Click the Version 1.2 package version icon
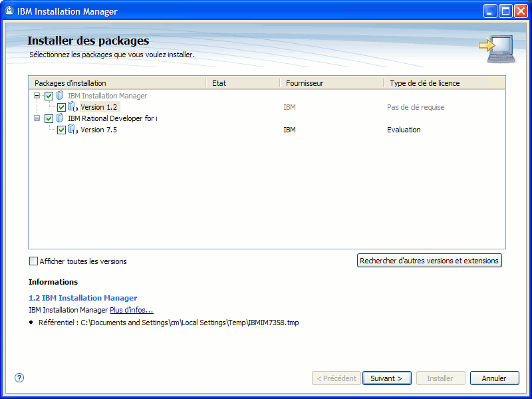The height and width of the screenshot is (399, 532). (72, 107)
